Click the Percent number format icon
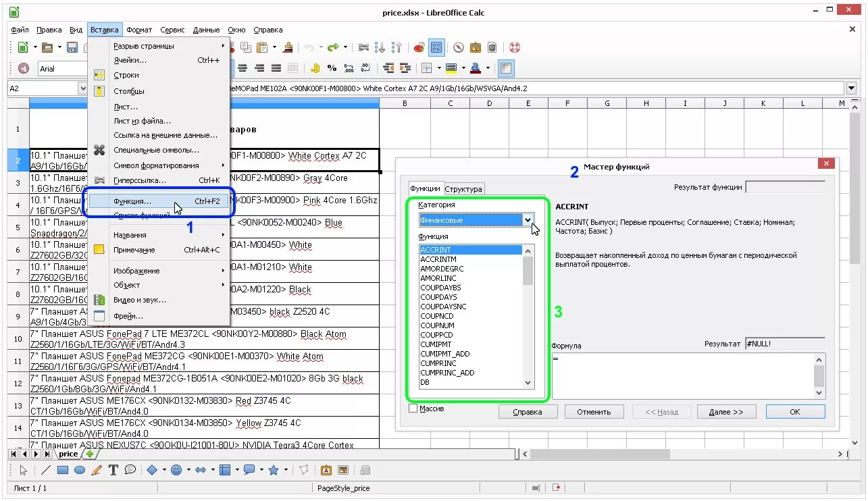This screenshot has height=501, width=868. (332, 68)
